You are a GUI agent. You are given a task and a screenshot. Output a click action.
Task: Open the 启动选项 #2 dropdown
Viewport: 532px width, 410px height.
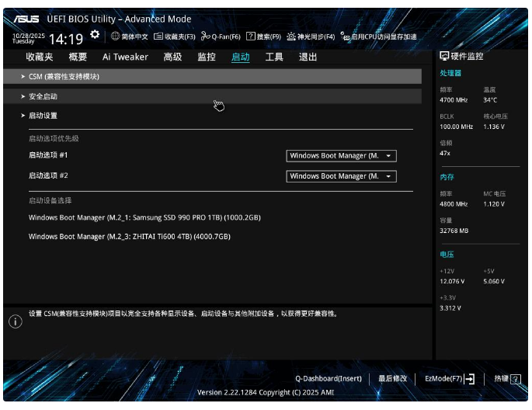click(x=341, y=176)
